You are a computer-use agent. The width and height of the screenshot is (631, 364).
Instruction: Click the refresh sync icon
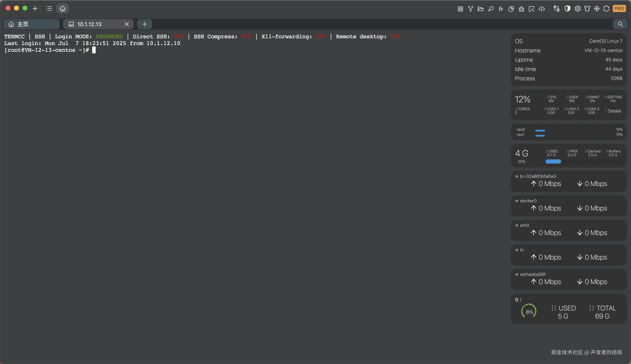[x=606, y=9]
